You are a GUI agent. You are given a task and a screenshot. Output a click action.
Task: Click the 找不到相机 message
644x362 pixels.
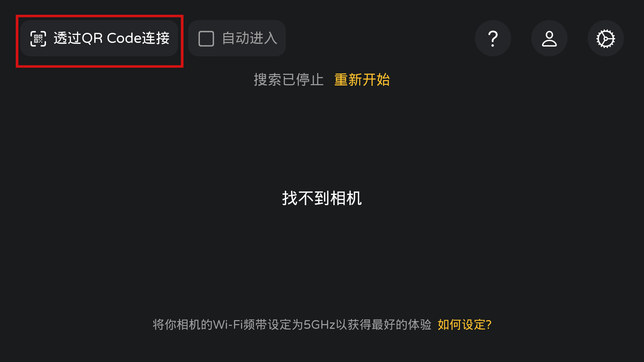click(x=322, y=198)
